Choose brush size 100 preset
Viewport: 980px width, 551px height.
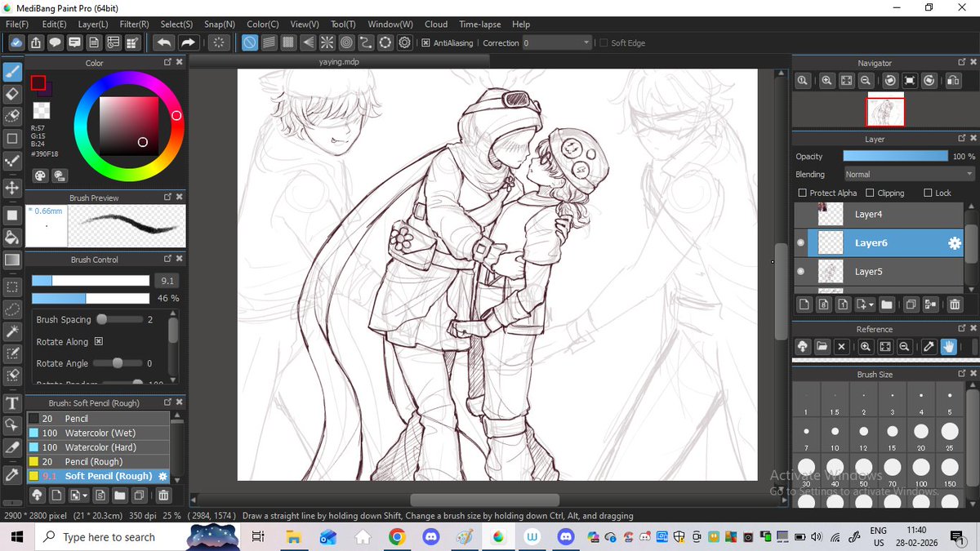coord(921,472)
